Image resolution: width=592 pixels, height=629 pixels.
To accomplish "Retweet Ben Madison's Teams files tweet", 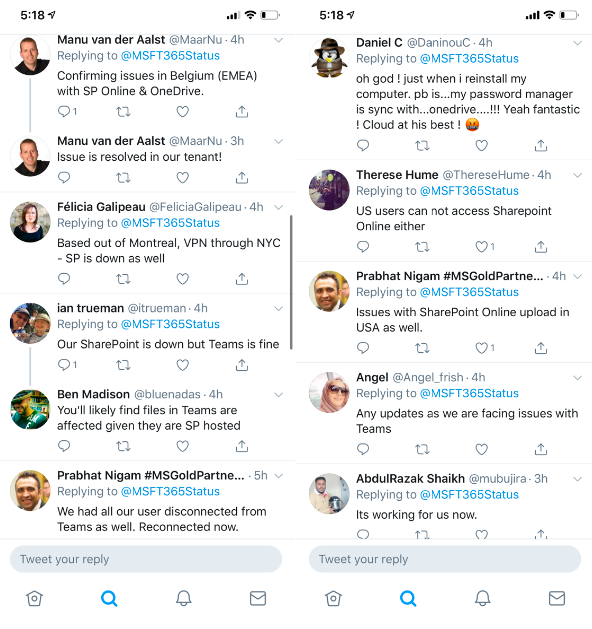I will (123, 446).
